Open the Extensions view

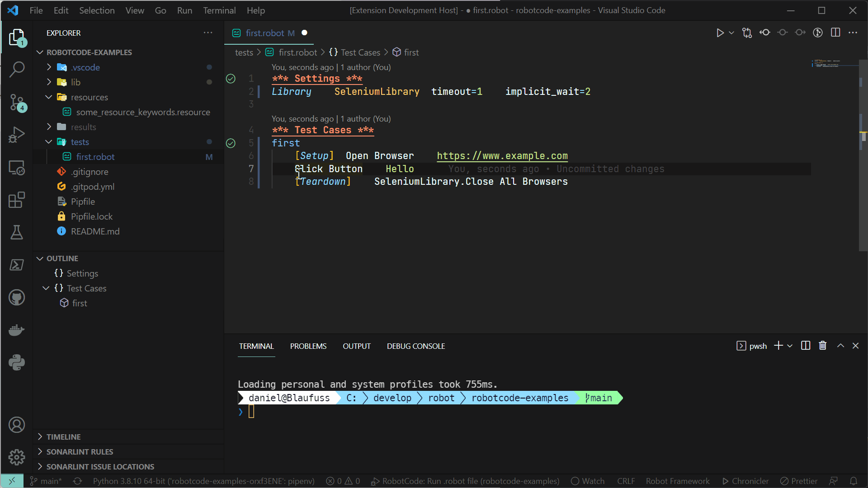click(x=17, y=200)
